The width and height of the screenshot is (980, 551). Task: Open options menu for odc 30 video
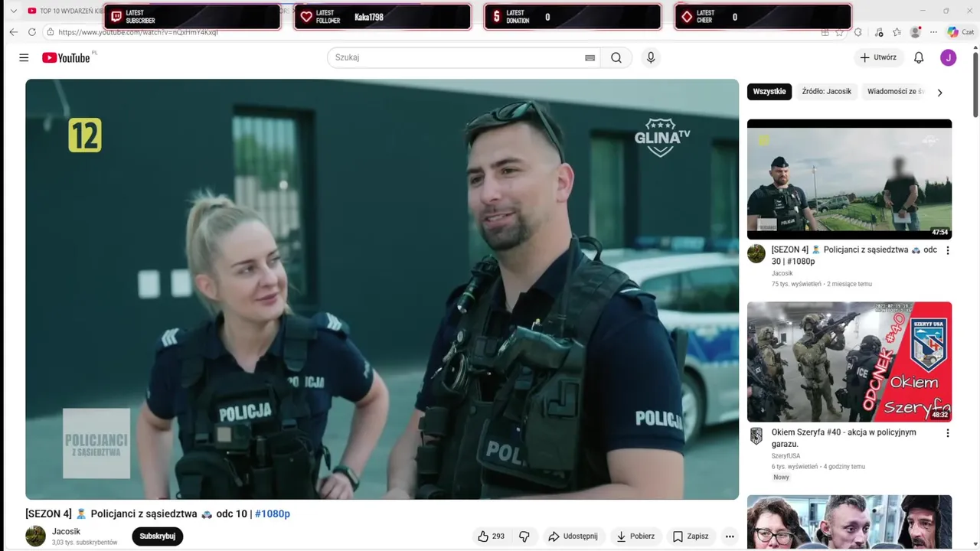(x=948, y=250)
